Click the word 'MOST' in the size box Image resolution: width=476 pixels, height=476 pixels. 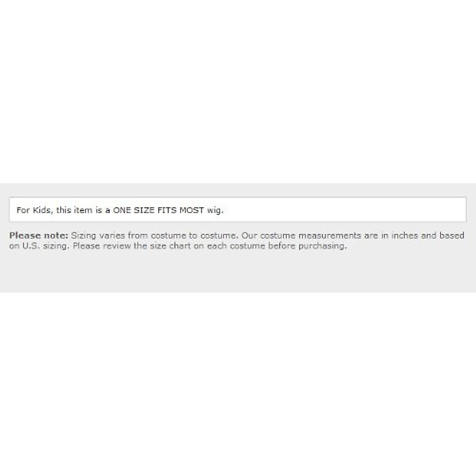(192, 210)
